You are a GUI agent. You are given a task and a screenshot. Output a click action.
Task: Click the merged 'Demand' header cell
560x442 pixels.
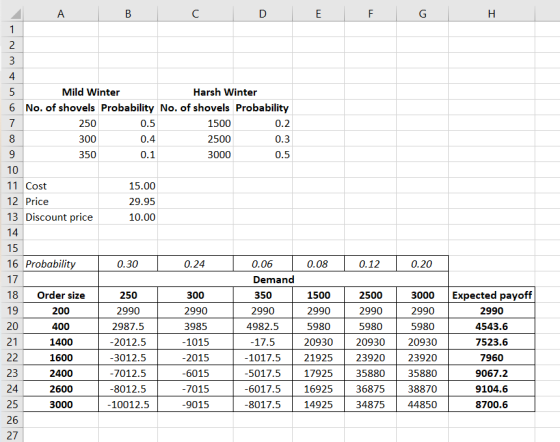pos(274,280)
